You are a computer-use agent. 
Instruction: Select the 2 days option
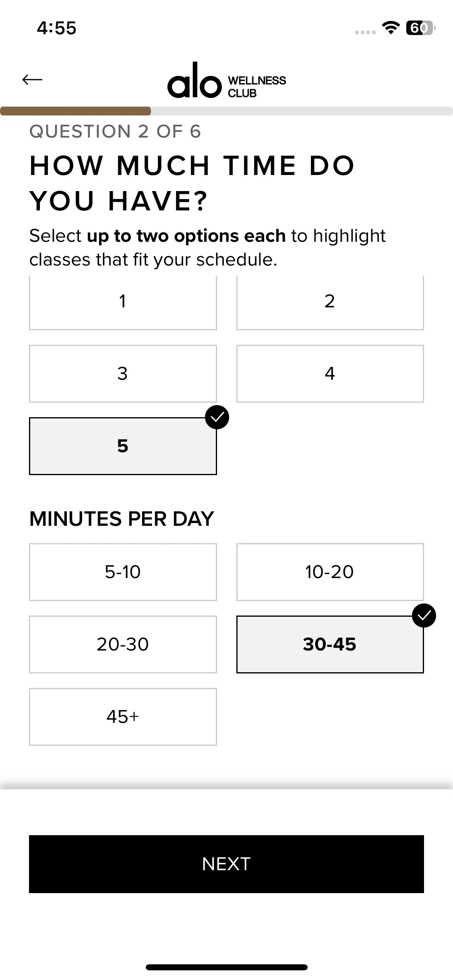point(330,302)
